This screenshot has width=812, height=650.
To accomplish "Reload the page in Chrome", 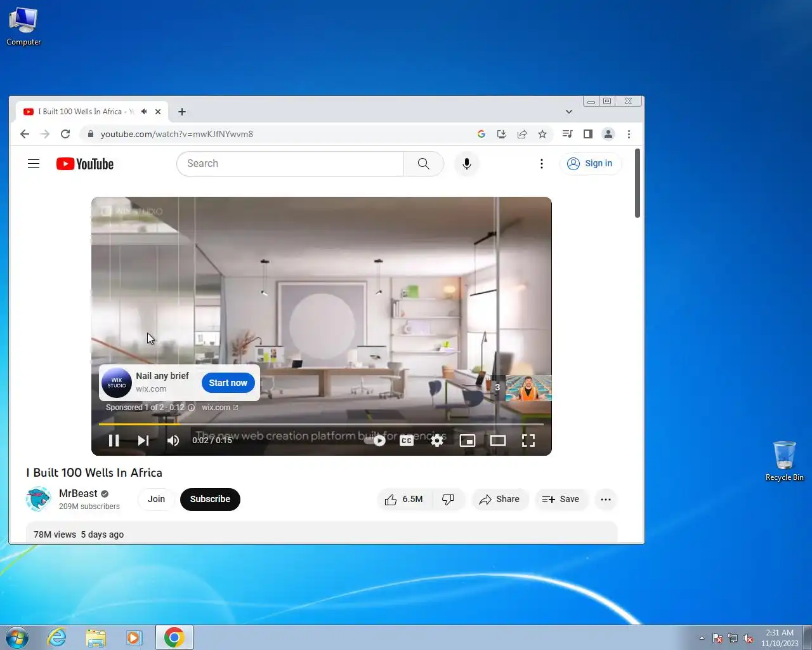I will (x=65, y=134).
